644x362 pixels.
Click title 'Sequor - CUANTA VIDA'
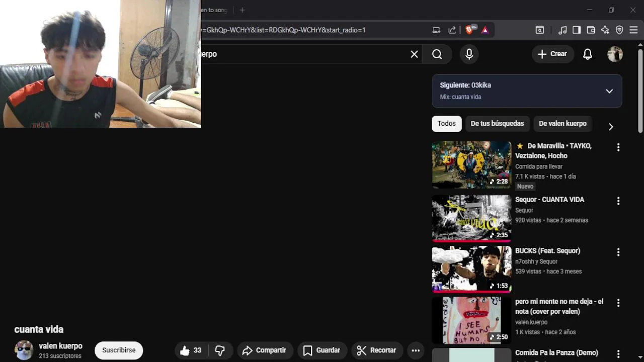pos(549,200)
